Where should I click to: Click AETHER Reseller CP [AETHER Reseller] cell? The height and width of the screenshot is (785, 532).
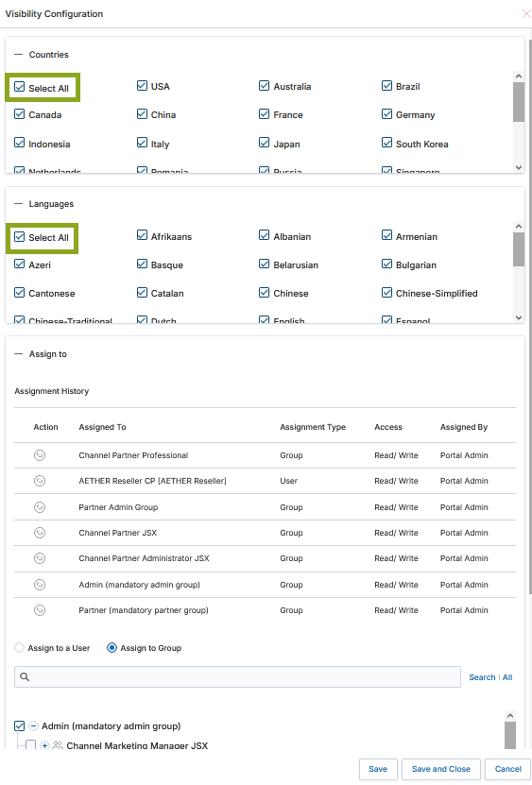point(152,481)
